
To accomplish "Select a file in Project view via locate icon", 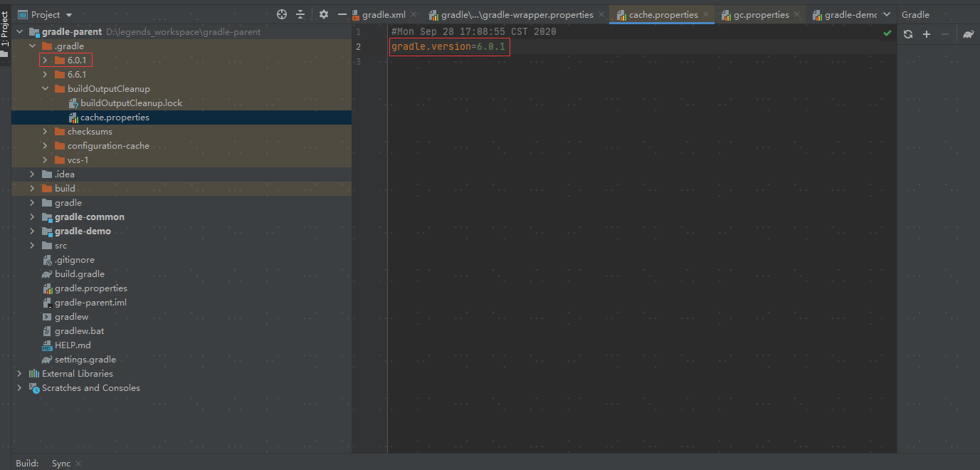I will pos(281,14).
